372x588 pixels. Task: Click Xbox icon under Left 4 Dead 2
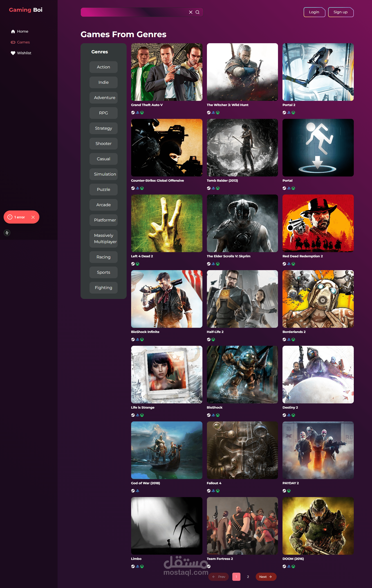pos(138,264)
